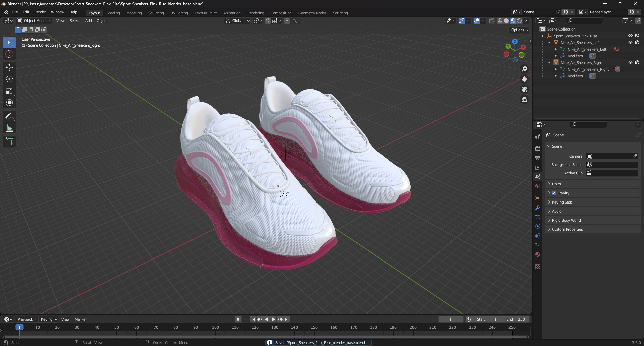Select the Transform tool

coord(9,103)
